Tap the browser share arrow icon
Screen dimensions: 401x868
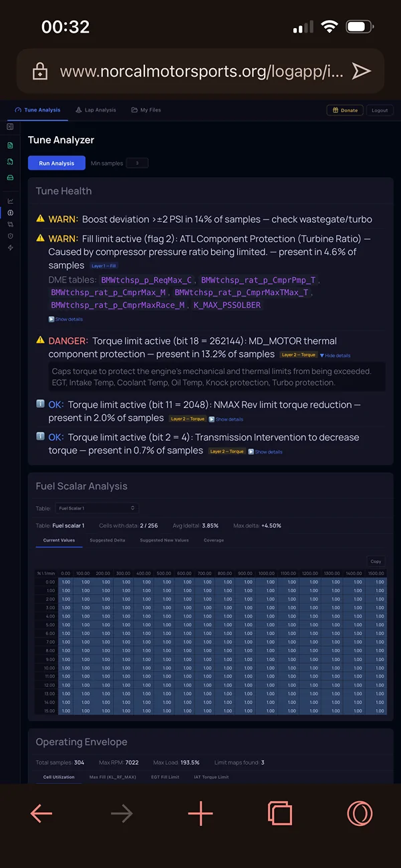361,71
